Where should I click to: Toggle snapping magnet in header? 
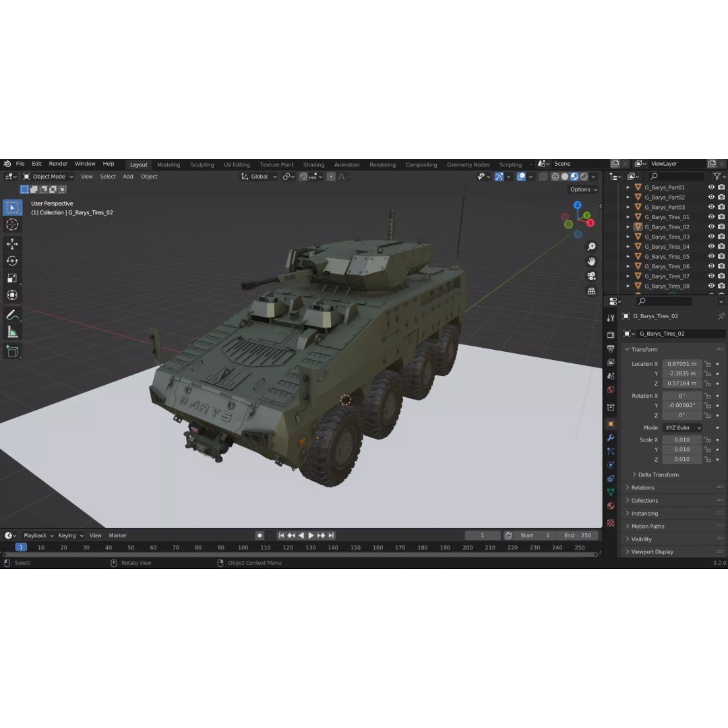(x=303, y=177)
